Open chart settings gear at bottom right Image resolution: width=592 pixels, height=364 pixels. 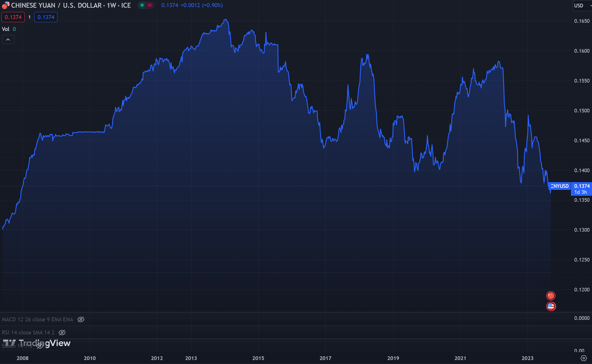click(583, 358)
